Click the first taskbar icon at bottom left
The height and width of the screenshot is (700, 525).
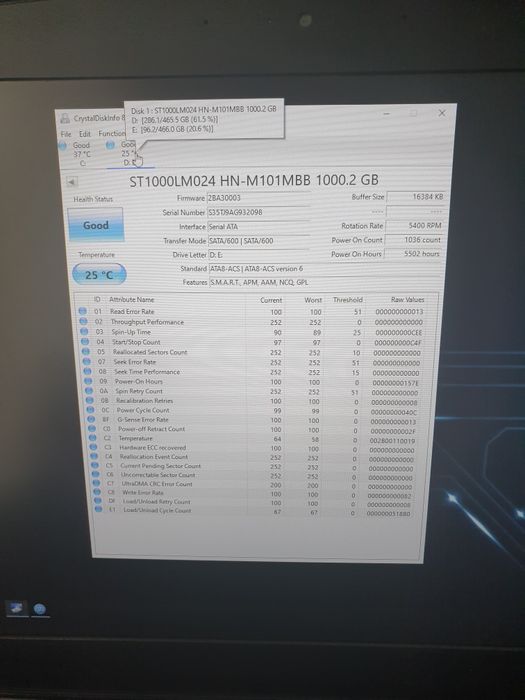16,608
